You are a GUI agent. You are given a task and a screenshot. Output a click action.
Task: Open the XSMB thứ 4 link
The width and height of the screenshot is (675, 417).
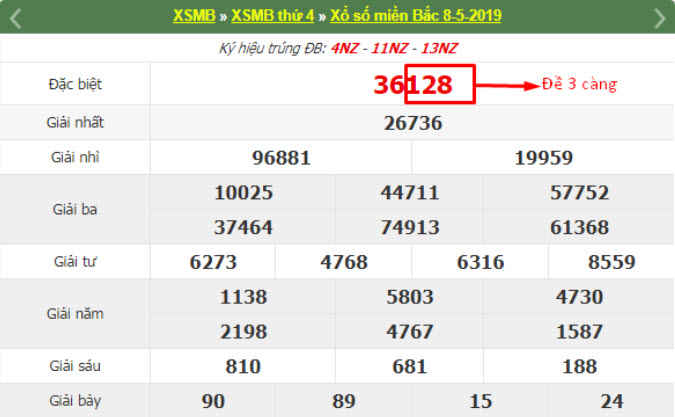point(272,16)
